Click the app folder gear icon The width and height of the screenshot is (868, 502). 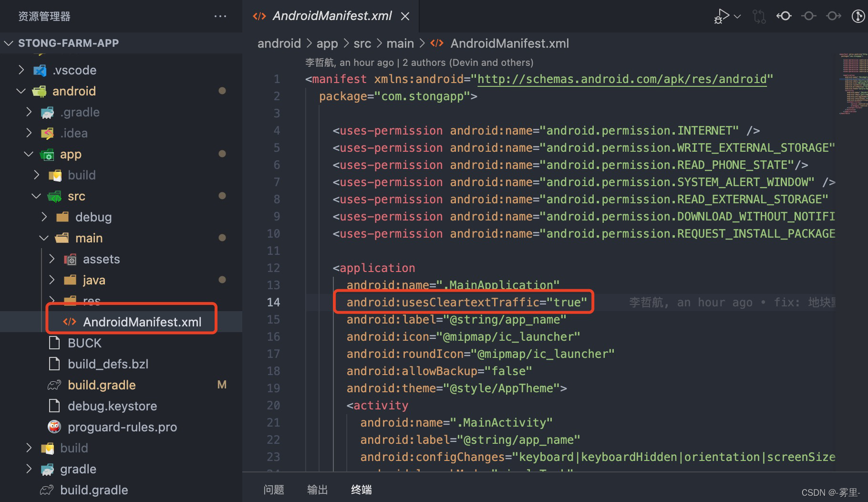point(47,155)
